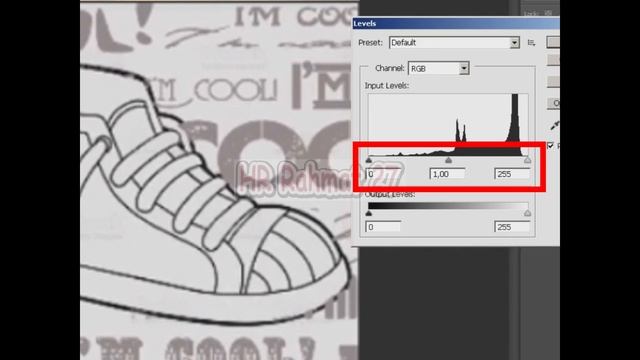Viewport: 640px width, 360px height.
Task: Open the Preset options menu icon
Action: pos(531,43)
